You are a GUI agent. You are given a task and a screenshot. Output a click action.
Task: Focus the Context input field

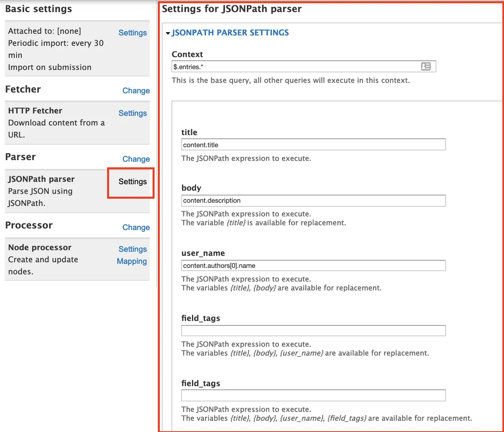304,66
